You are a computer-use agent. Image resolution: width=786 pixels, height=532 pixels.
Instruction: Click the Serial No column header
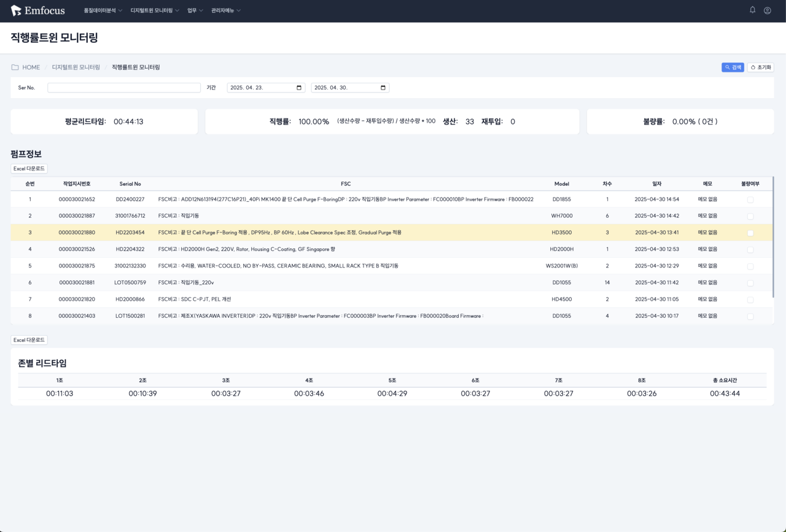coord(130,184)
